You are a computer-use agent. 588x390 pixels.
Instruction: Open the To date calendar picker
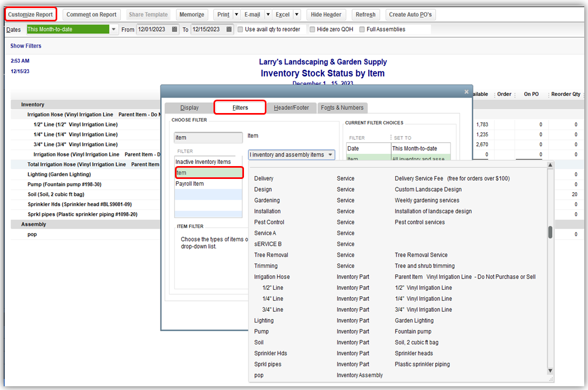229,29
